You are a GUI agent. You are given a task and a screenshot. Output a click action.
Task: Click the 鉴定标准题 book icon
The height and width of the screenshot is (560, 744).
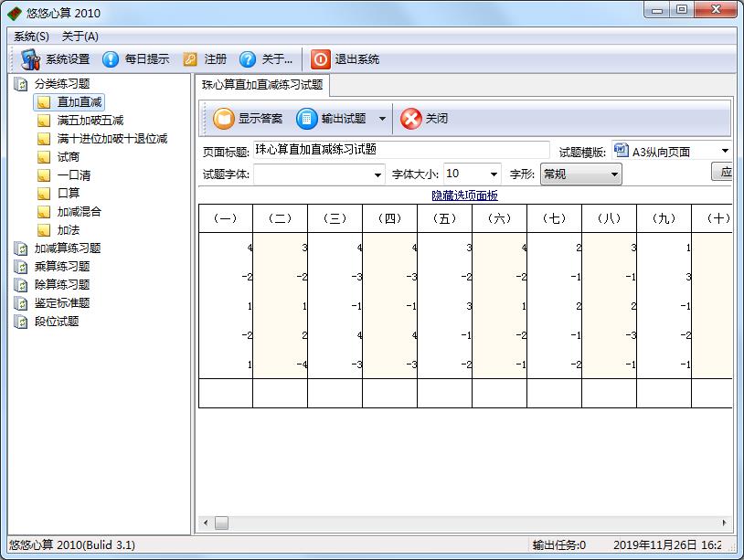click(x=21, y=303)
